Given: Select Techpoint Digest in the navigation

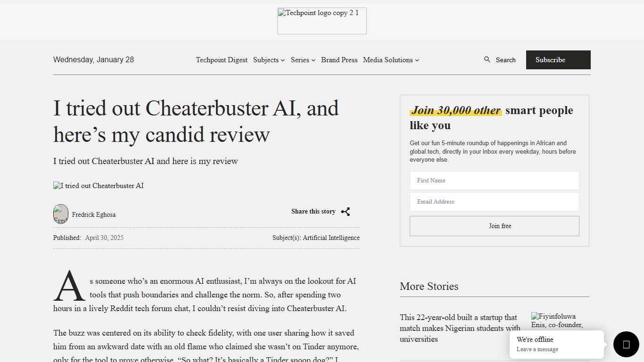Looking at the screenshot, I should click(222, 60).
